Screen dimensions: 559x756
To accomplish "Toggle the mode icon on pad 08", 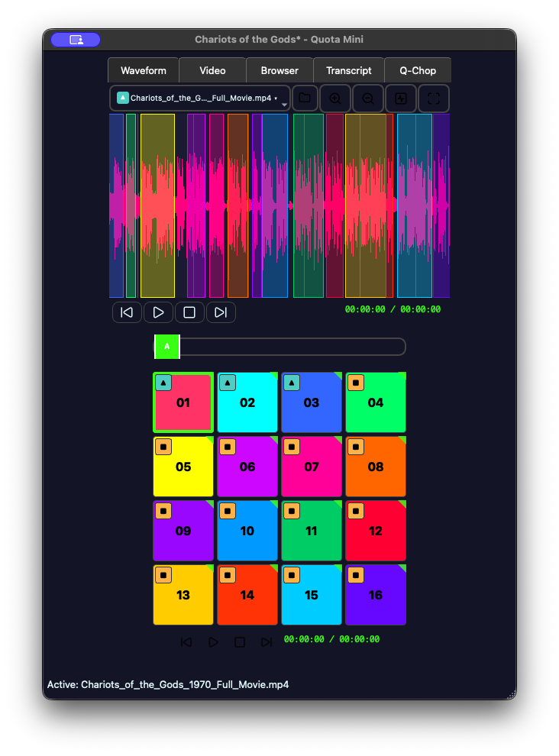I will click(x=356, y=447).
